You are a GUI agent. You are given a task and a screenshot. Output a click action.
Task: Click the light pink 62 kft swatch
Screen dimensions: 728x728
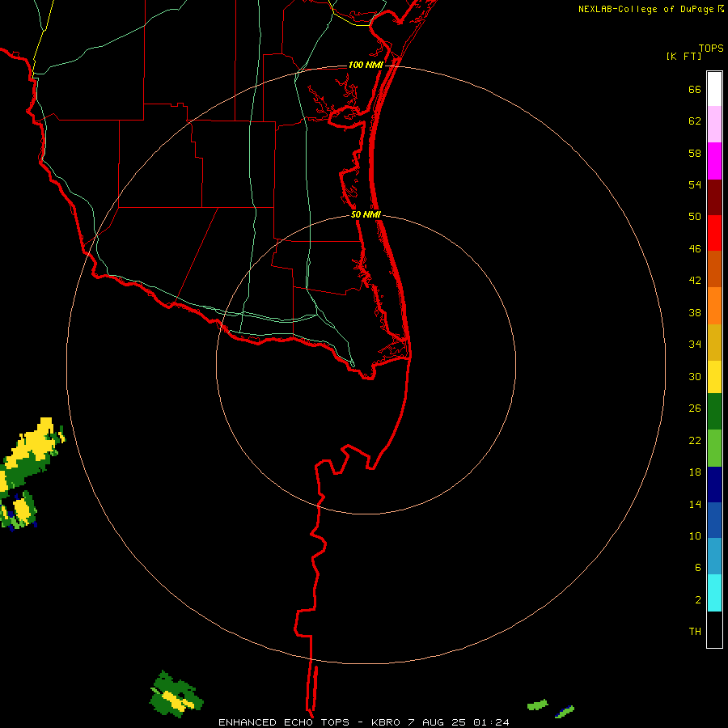[714, 125]
